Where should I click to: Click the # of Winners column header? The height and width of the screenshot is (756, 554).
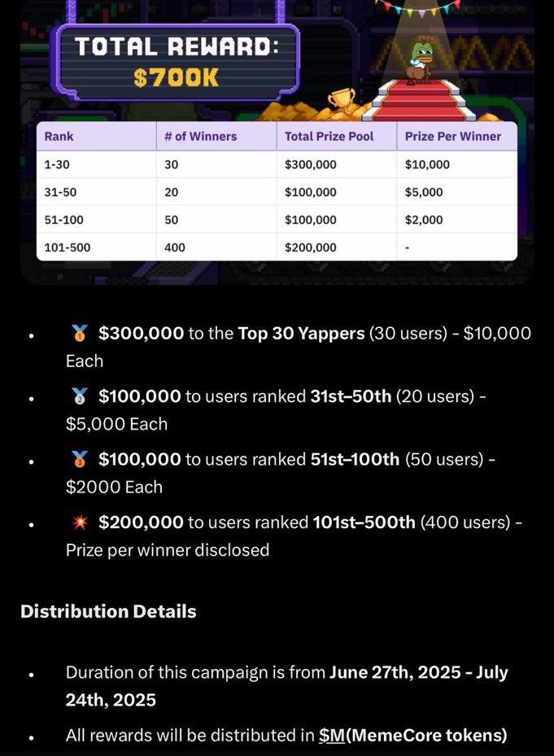[x=200, y=136]
